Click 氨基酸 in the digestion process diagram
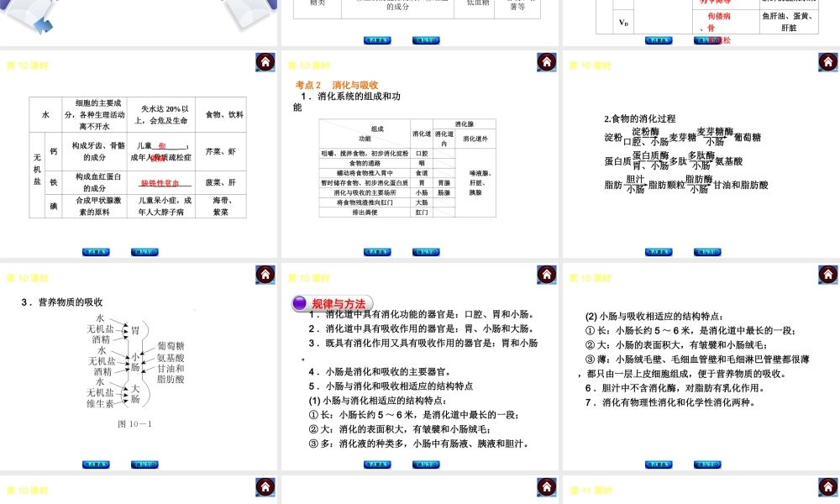The image size is (840, 504). click(x=728, y=161)
